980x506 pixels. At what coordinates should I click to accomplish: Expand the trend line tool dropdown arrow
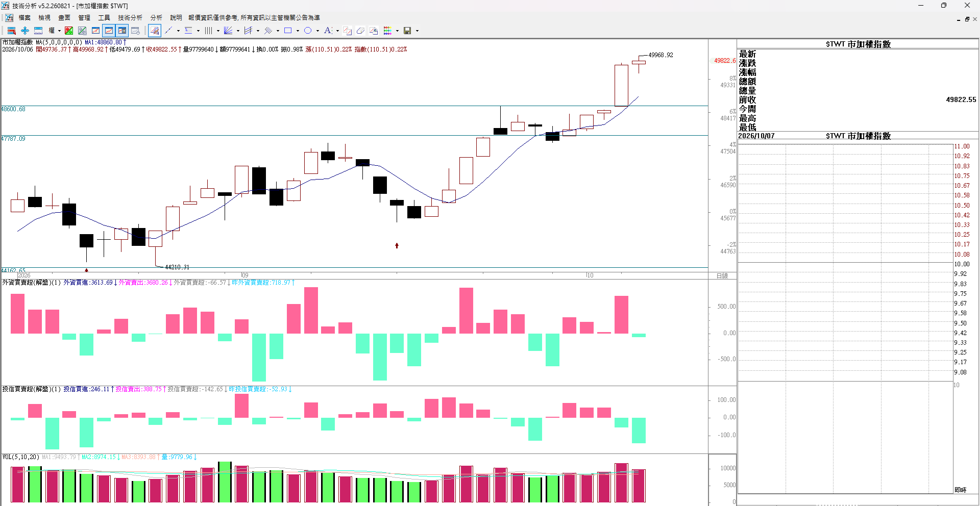178,31
